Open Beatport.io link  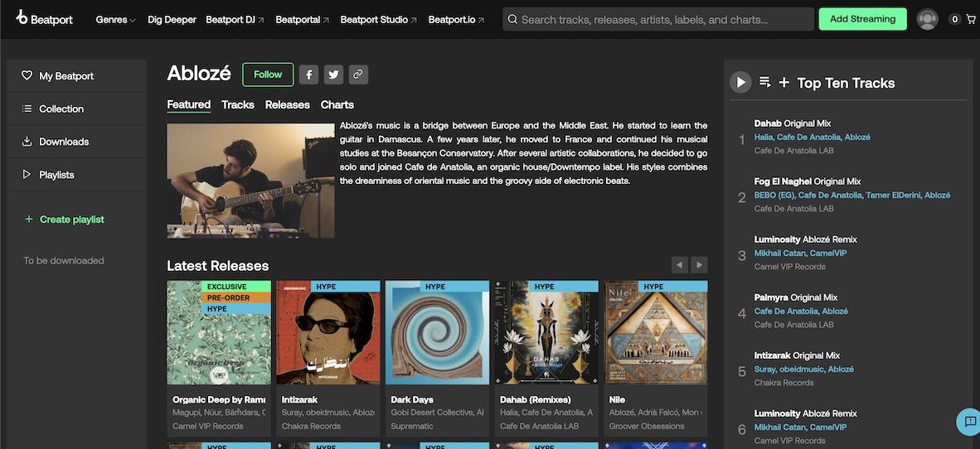[x=456, y=19]
